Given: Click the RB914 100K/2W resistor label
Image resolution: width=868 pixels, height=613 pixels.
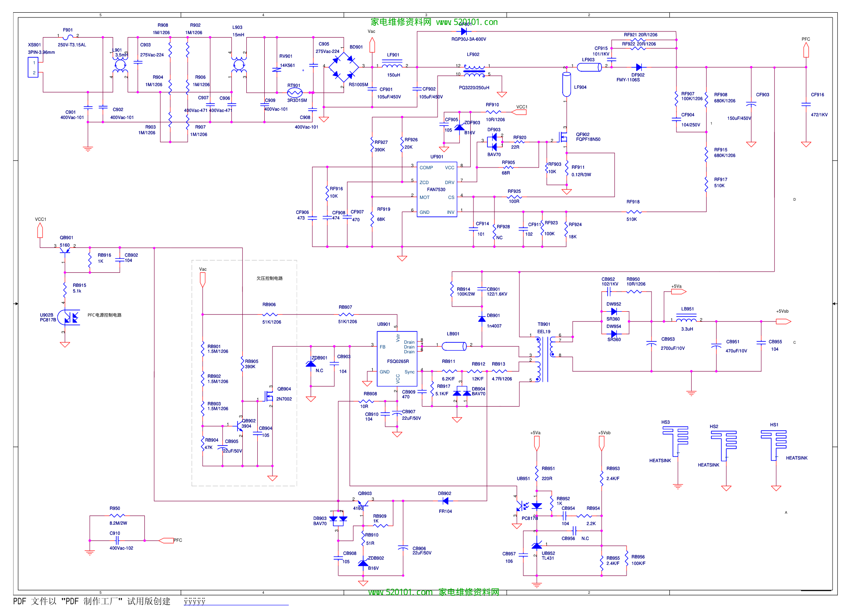Looking at the screenshot, I should 465,292.
